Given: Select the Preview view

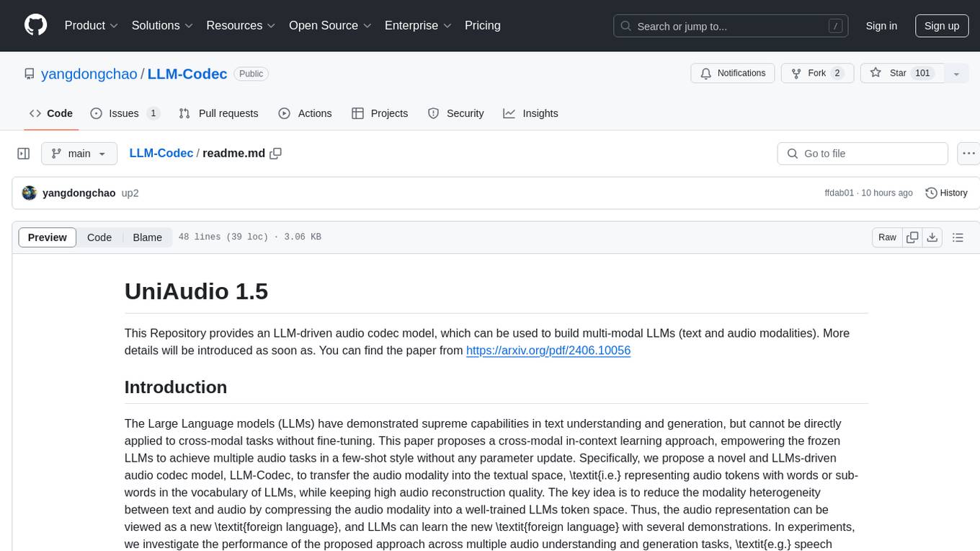Looking at the screenshot, I should 48,237.
